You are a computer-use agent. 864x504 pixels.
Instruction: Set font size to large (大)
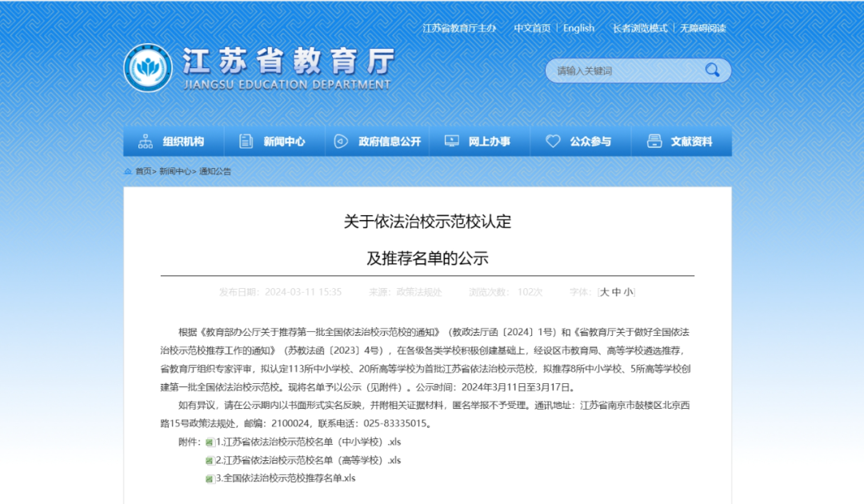click(x=605, y=292)
